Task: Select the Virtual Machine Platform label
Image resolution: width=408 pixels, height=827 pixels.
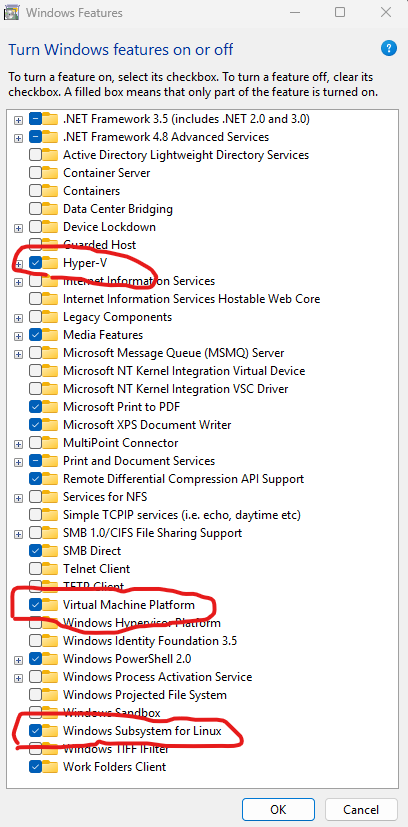Action: pos(129,604)
